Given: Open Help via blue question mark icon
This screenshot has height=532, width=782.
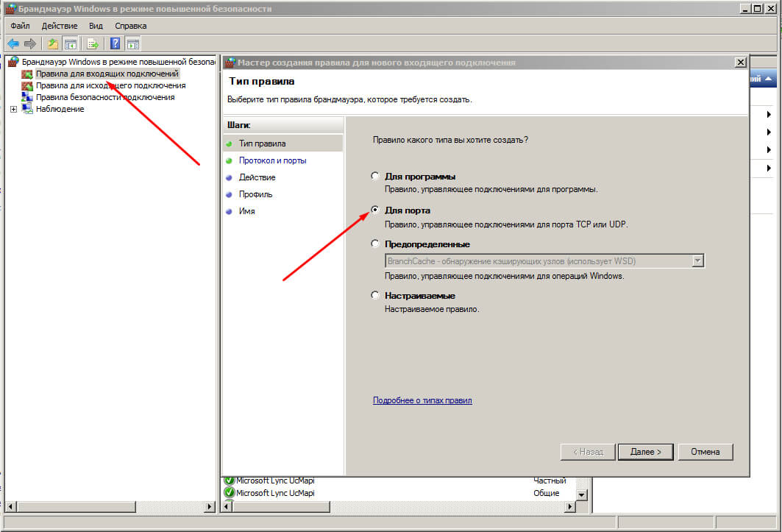Looking at the screenshot, I should (115, 43).
